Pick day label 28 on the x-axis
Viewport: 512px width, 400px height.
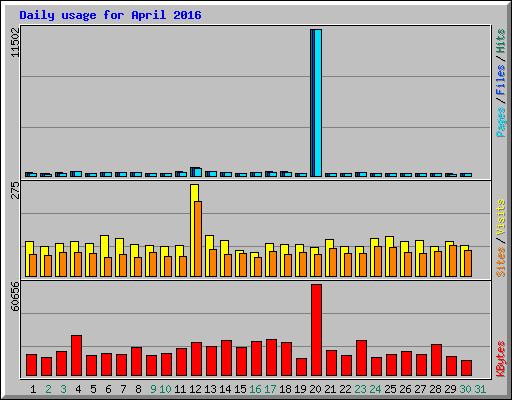click(435, 389)
